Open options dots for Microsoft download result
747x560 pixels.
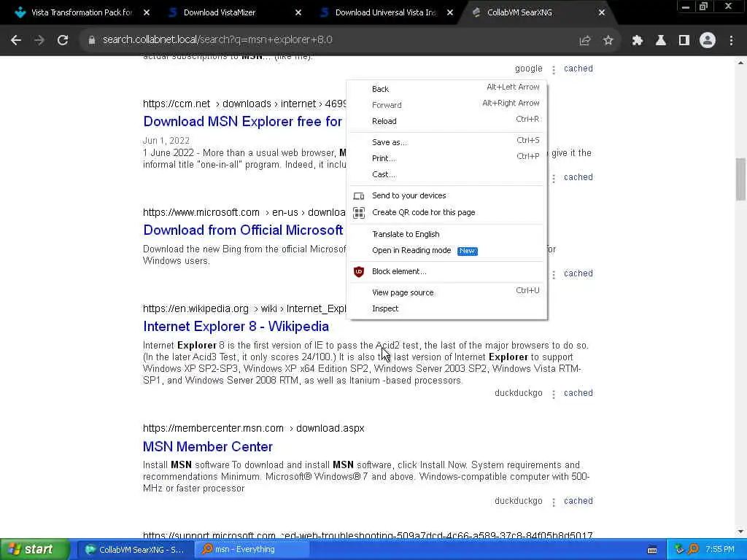click(553, 274)
